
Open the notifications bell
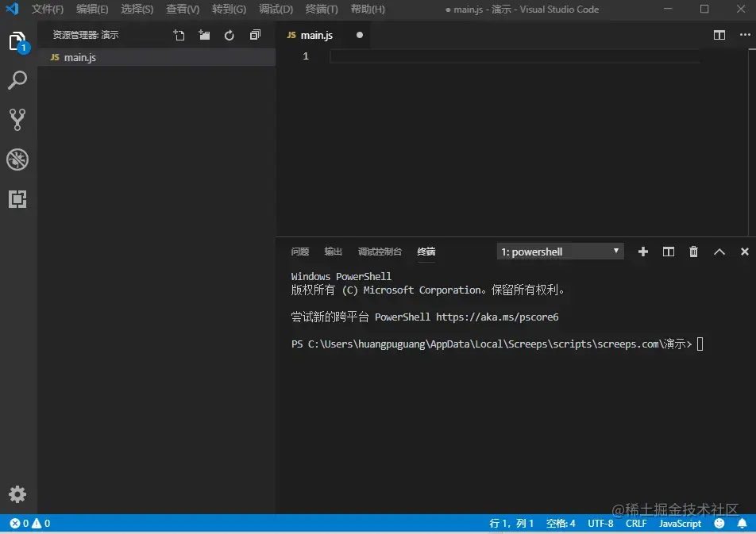point(742,524)
